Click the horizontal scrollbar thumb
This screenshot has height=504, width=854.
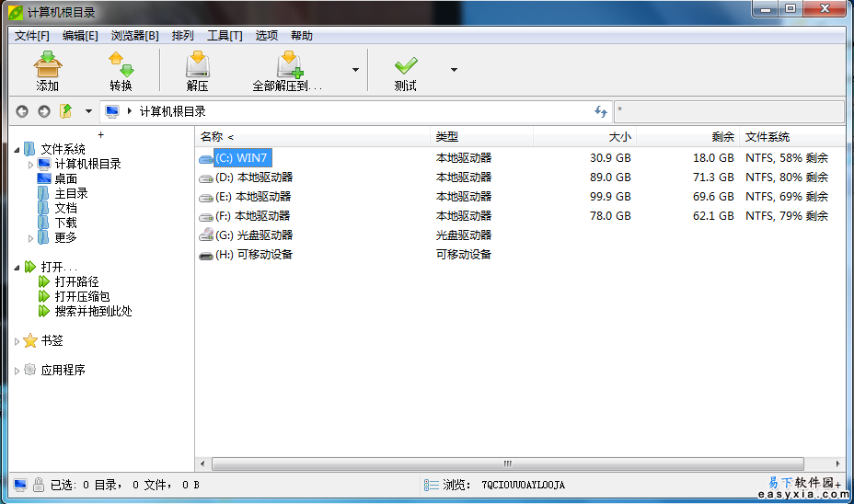[508, 464]
